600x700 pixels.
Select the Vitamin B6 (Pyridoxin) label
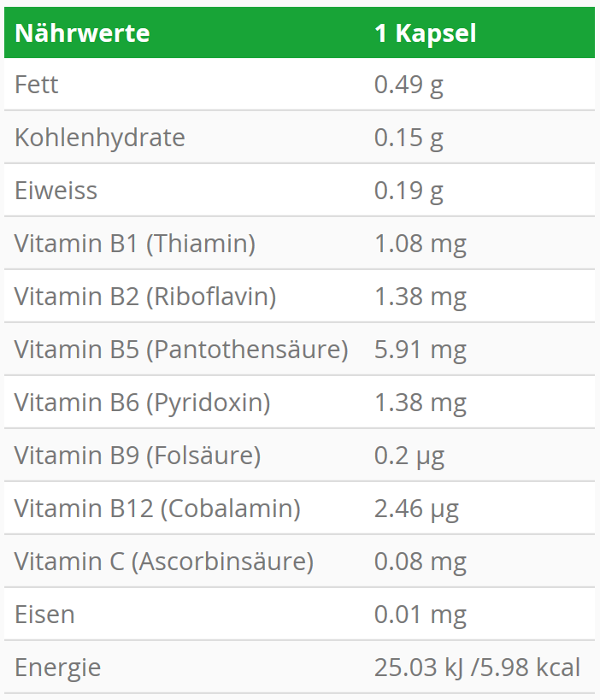coord(142,403)
